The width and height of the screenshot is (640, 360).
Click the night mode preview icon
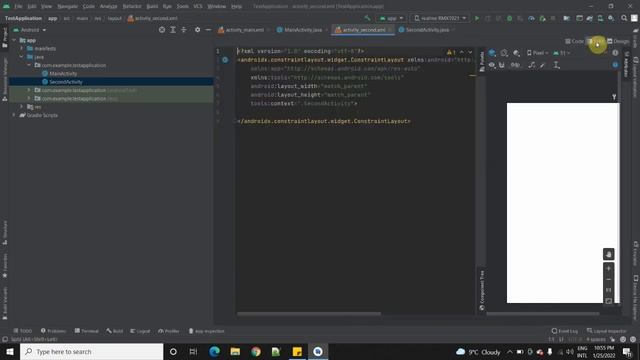[x=516, y=53]
